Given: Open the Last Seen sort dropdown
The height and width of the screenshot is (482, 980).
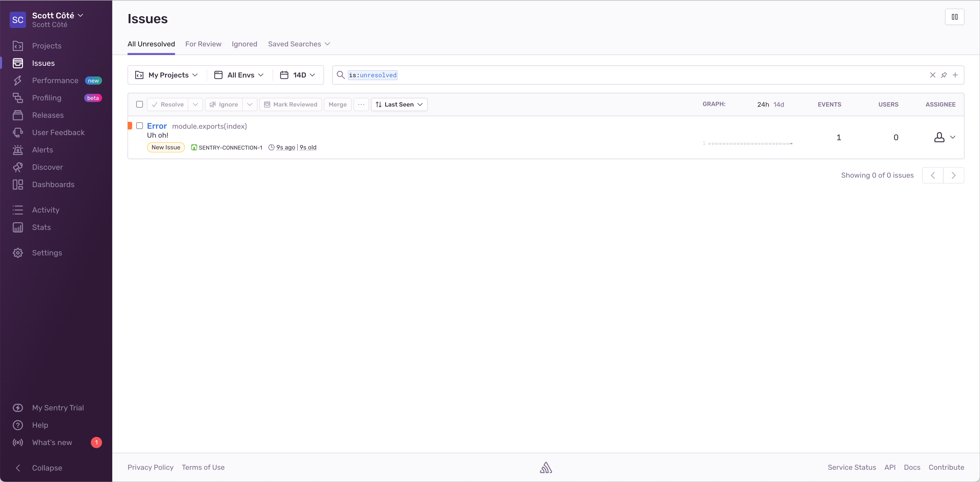Looking at the screenshot, I should pos(399,105).
